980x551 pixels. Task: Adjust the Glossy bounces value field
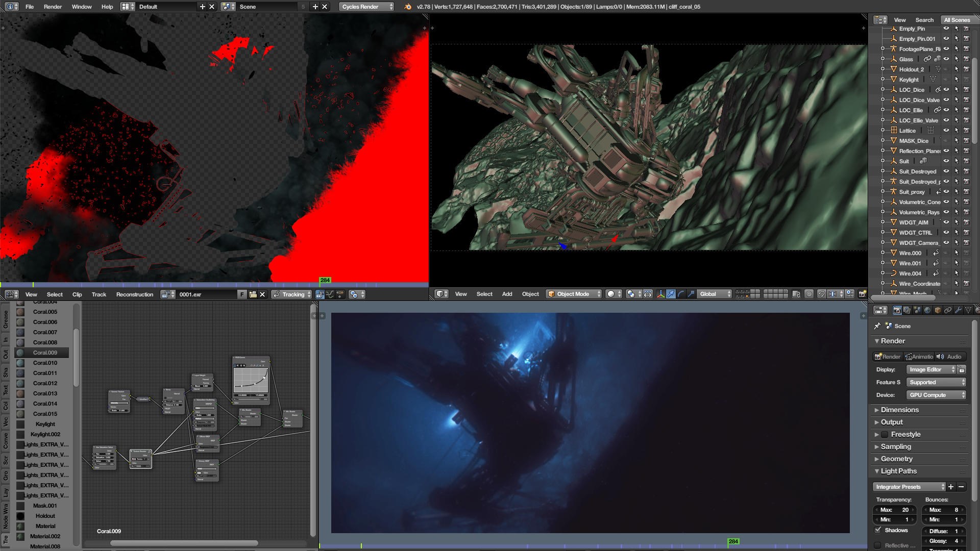point(943,541)
